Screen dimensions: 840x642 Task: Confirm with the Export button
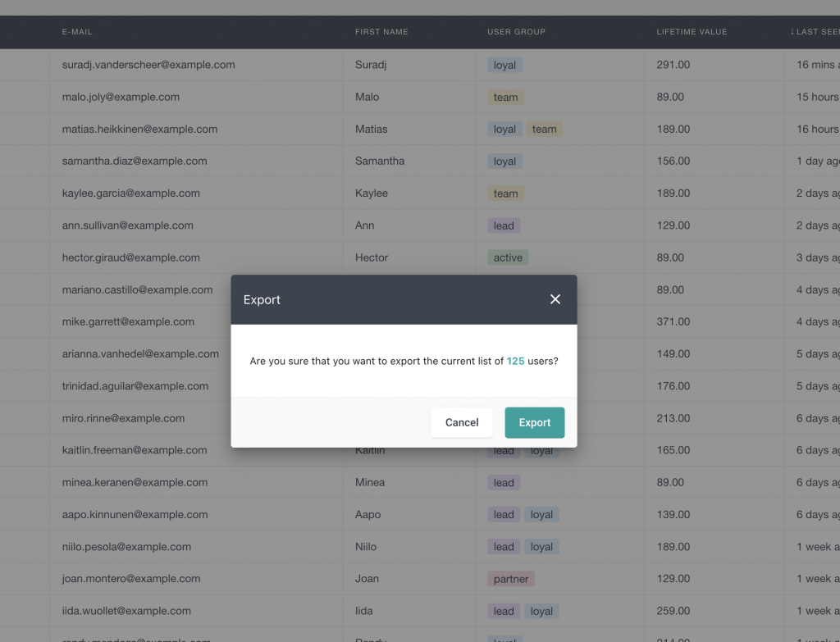tap(534, 422)
